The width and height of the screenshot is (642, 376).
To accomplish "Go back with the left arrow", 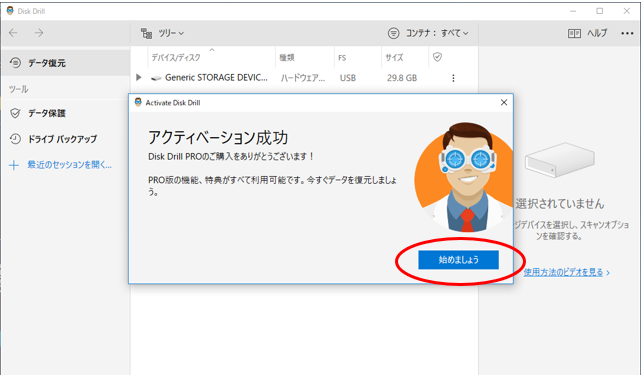I will (x=13, y=33).
